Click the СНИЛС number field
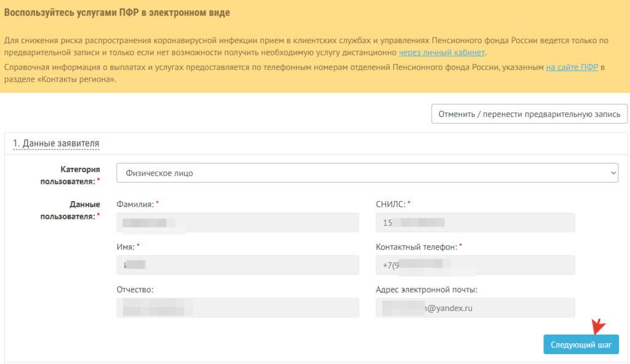630x364 pixels. (474, 222)
